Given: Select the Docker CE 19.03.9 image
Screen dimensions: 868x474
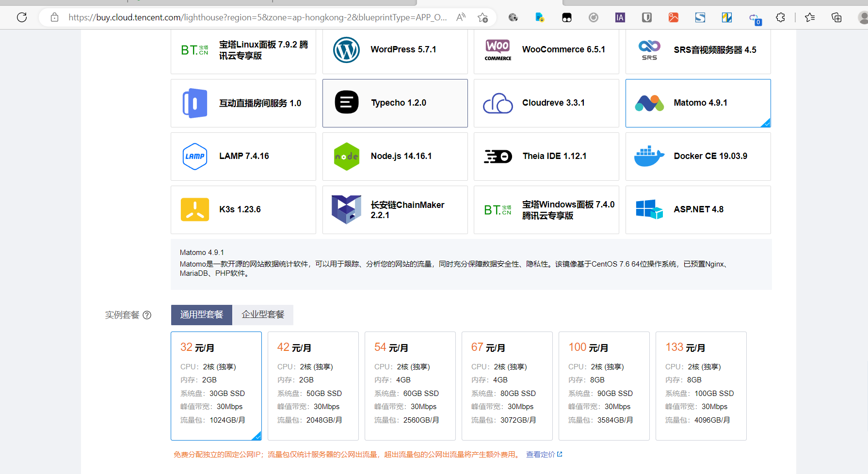Looking at the screenshot, I should click(x=698, y=156).
